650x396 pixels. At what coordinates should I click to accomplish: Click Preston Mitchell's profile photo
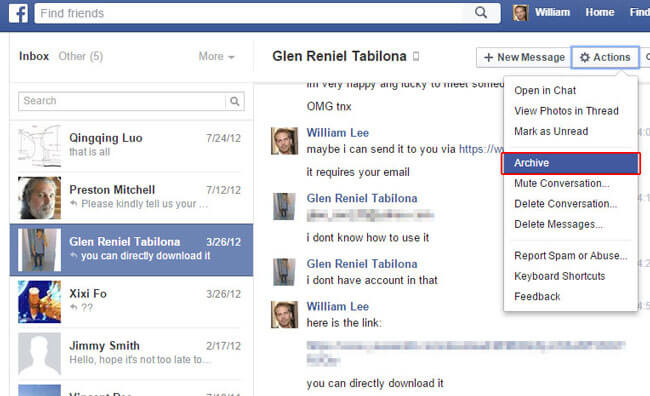[39, 198]
